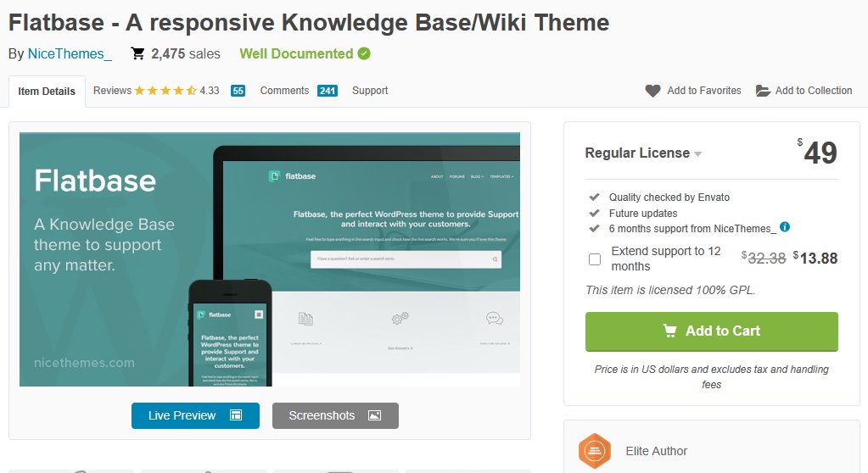The width and height of the screenshot is (868, 473).
Task: Open the Regular License dropdown
Action: click(x=643, y=153)
